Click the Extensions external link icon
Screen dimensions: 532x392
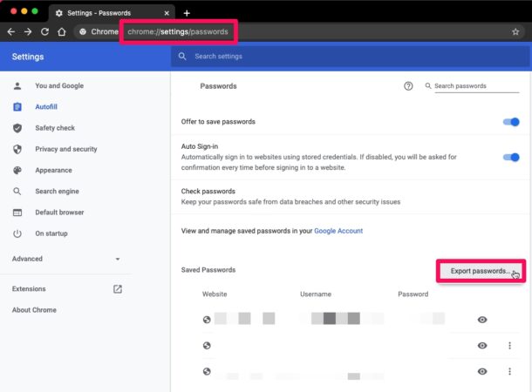pos(118,289)
